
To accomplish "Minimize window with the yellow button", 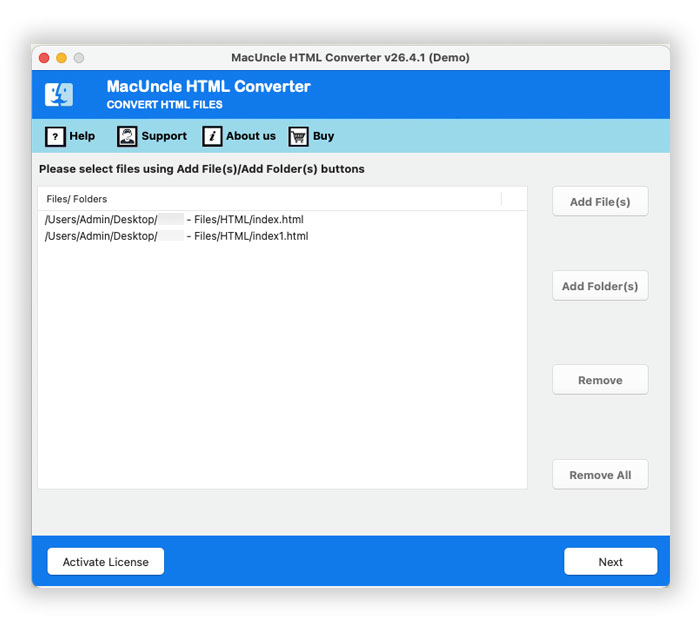I will pyautogui.click(x=62, y=58).
